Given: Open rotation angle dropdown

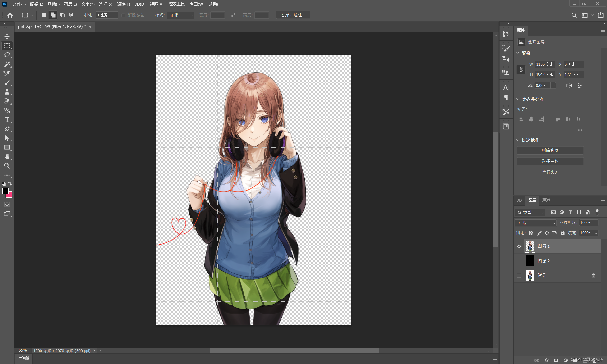Looking at the screenshot, I should click(553, 86).
